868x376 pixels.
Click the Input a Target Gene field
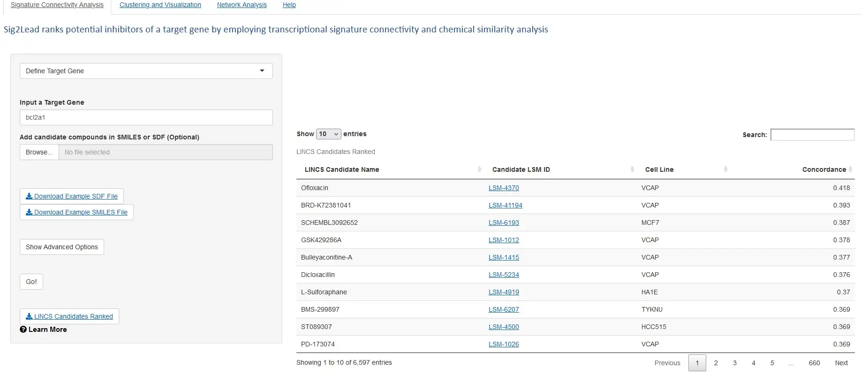(146, 117)
